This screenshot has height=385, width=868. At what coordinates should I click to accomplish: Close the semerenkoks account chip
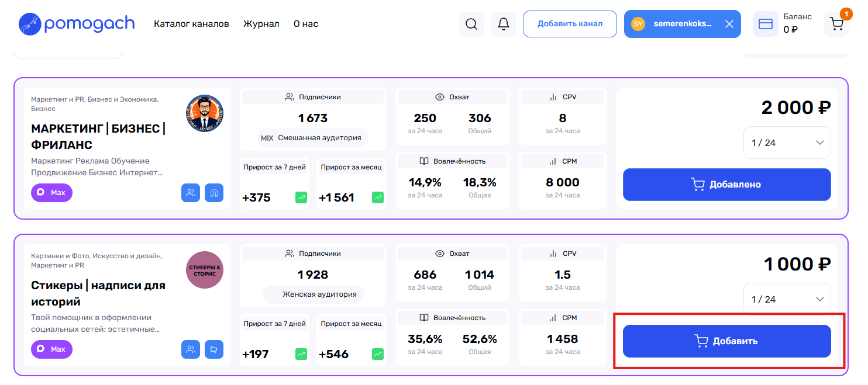729,24
